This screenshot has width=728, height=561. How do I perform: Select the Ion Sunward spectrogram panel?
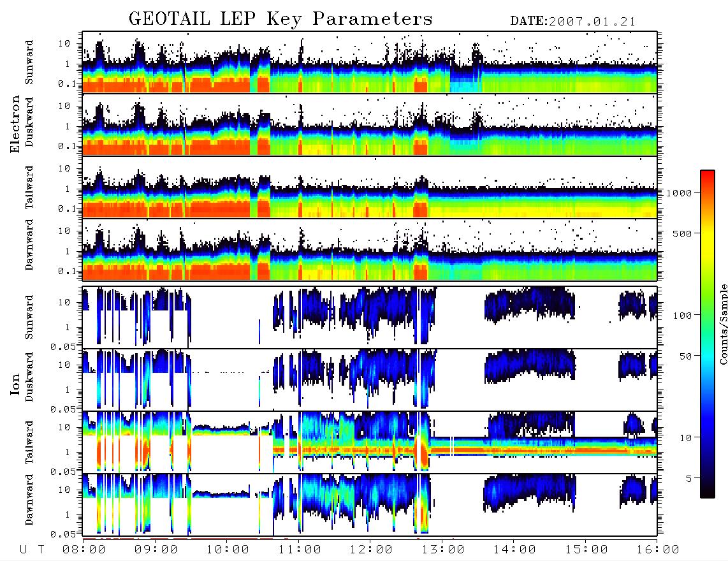pyautogui.click(x=370, y=317)
